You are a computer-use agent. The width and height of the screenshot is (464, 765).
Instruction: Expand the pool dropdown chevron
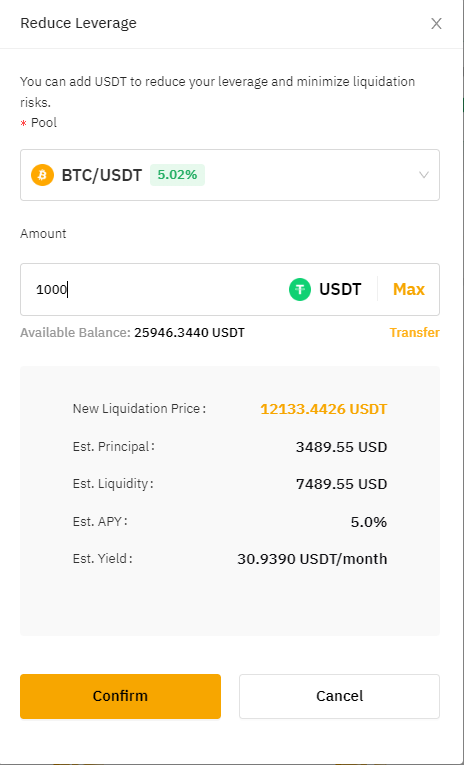424,175
